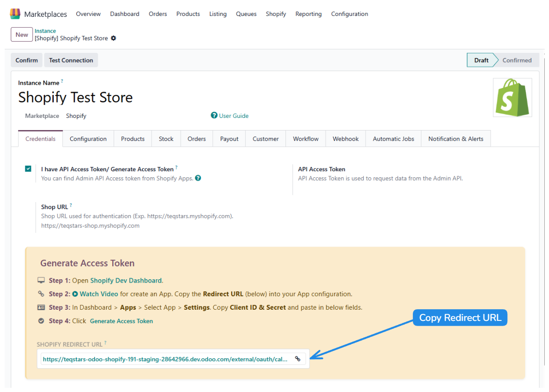549x392 pixels.
Task: Open the Overview menu
Action: click(88, 14)
